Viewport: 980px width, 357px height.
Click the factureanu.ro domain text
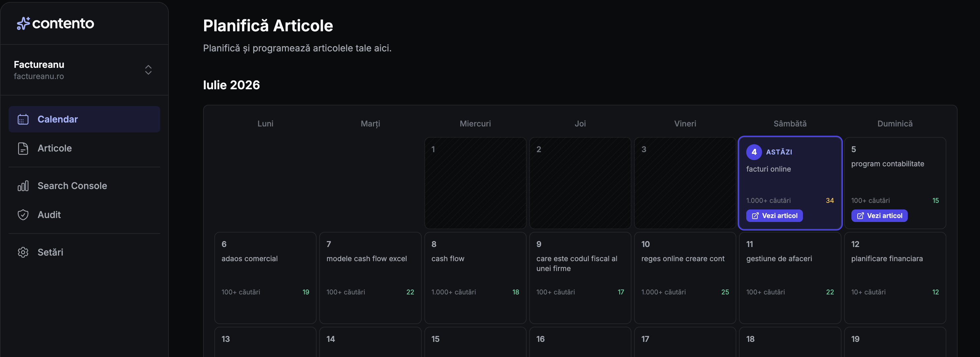(39, 76)
